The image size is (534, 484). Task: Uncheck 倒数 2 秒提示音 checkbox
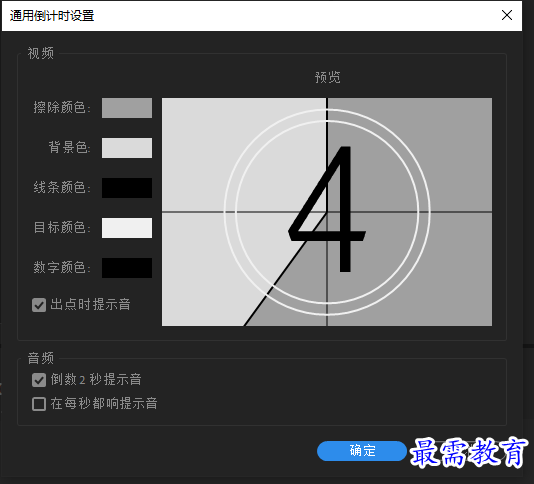tap(39, 380)
